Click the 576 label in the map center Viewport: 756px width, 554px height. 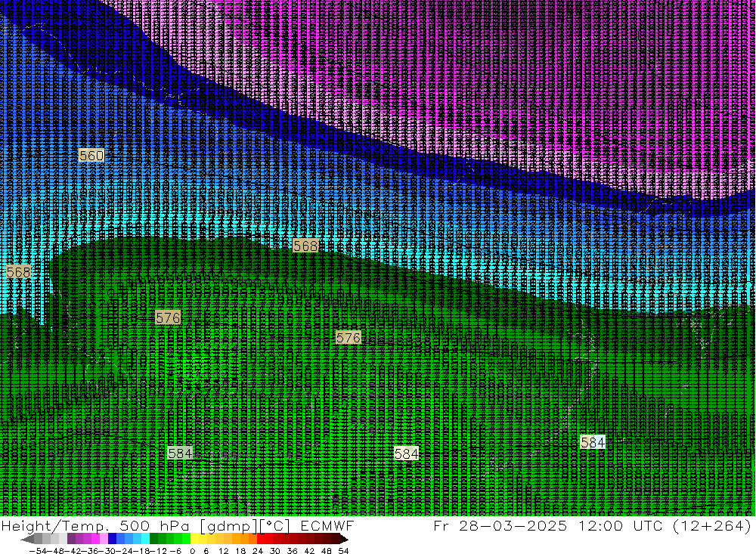pyautogui.click(x=348, y=338)
